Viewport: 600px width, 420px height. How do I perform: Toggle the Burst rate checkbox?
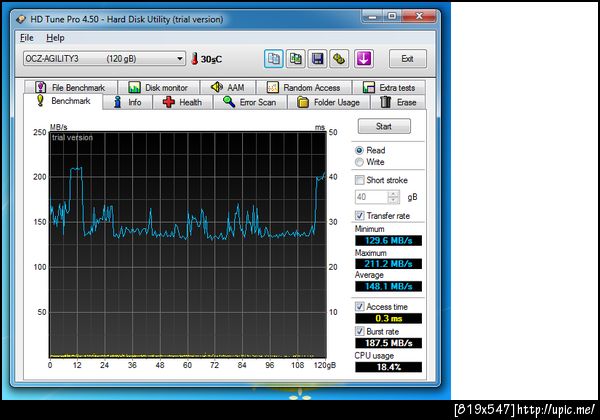coord(359,331)
